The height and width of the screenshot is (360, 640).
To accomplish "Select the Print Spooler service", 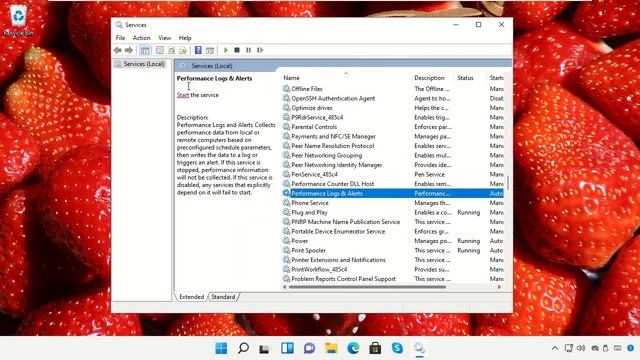I will (393, 250).
